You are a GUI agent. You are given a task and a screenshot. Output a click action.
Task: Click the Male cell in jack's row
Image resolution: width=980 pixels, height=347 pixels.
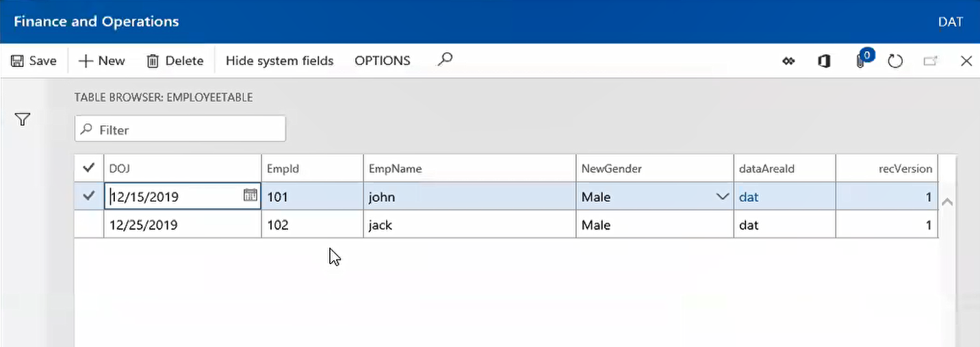pyautogui.click(x=655, y=224)
